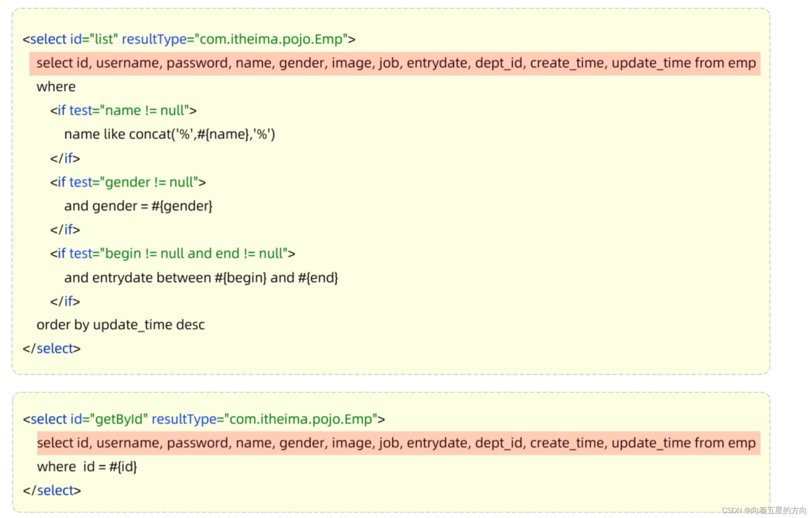The width and height of the screenshot is (812, 518).
Task: Click the name like concat line
Action: [169, 134]
